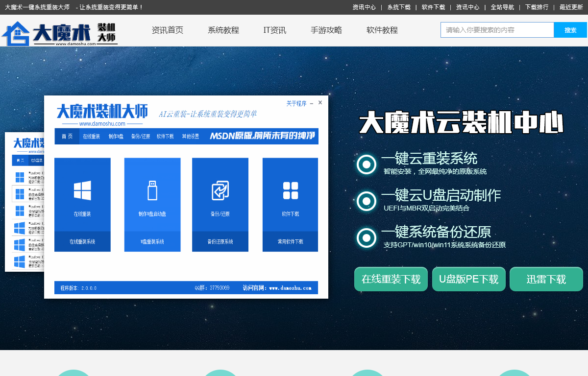Open the 软件教程 navigation item
The height and width of the screenshot is (376, 588).
coord(382,30)
